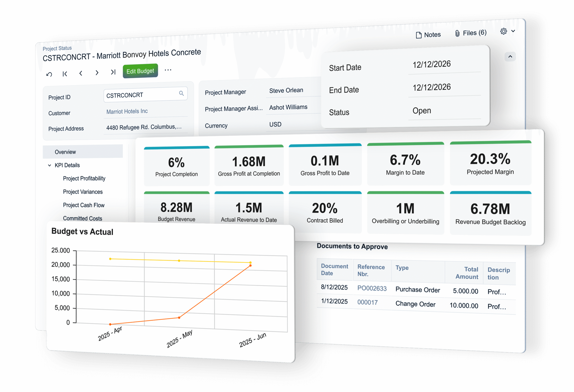
Task: Open the Notes panel
Action: pyautogui.click(x=428, y=34)
